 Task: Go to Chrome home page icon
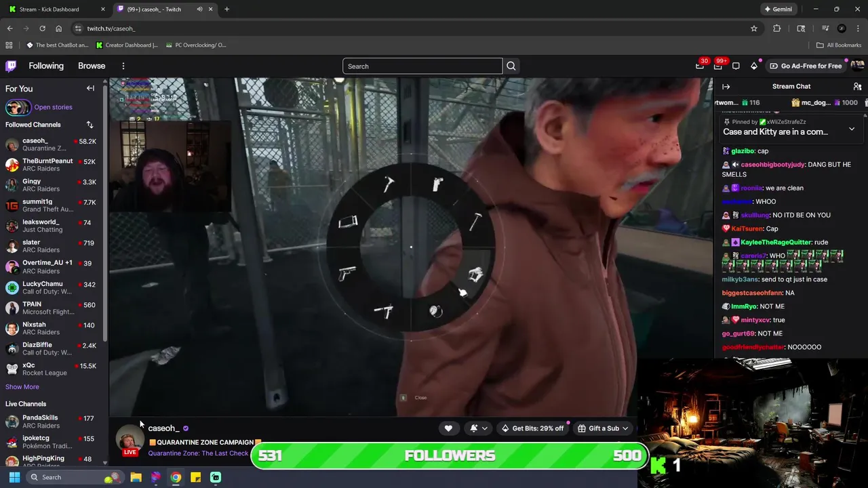(x=59, y=28)
